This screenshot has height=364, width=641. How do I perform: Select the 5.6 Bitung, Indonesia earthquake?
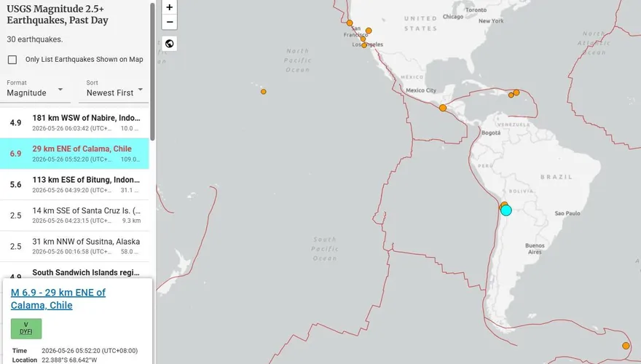click(74, 184)
